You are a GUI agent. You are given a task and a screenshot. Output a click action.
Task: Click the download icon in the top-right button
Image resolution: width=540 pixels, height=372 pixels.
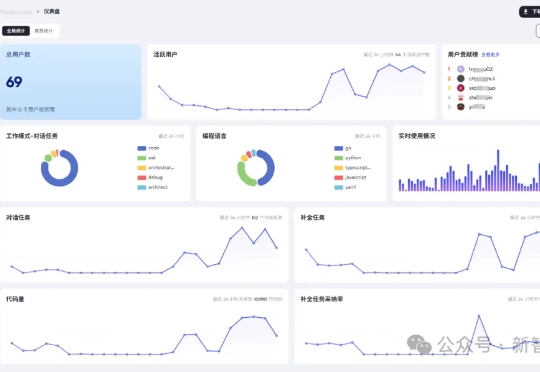526,12
